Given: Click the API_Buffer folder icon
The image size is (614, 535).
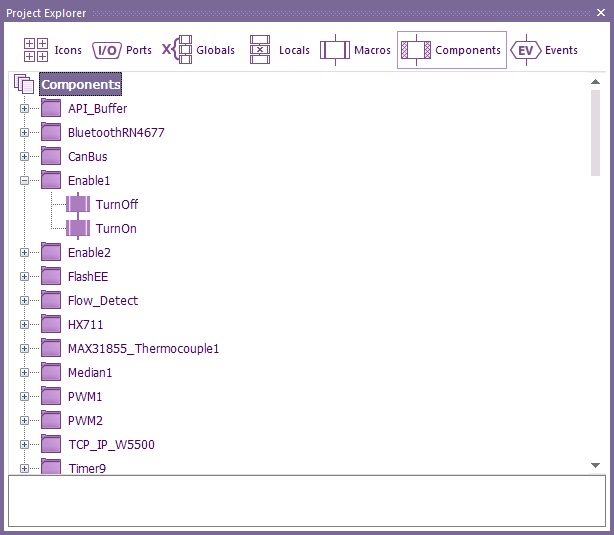Looking at the screenshot, I should pyautogui.click(x=51, y=108).
